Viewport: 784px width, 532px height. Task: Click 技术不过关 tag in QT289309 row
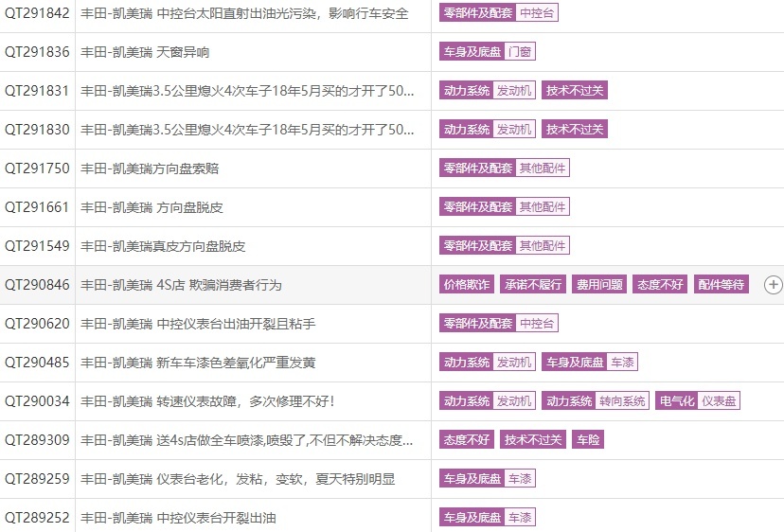coord(533,440)
